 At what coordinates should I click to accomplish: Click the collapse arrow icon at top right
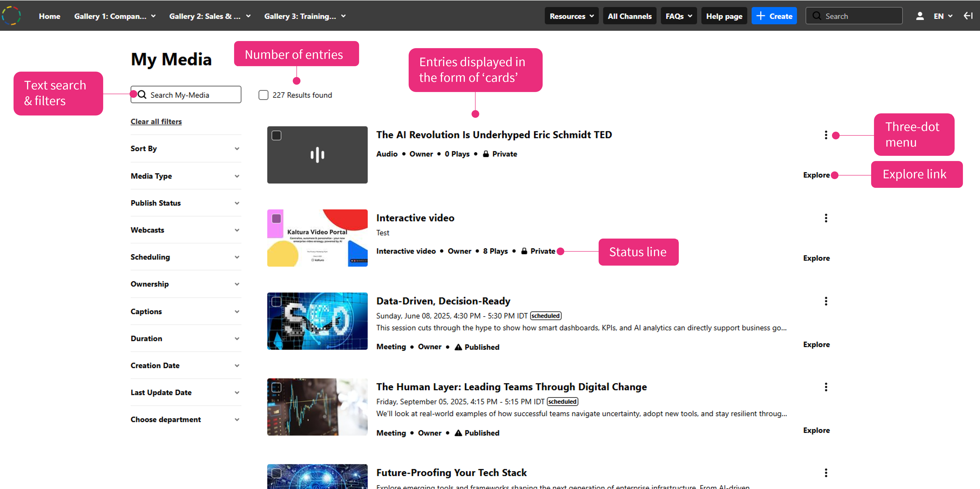coord(968,16)
